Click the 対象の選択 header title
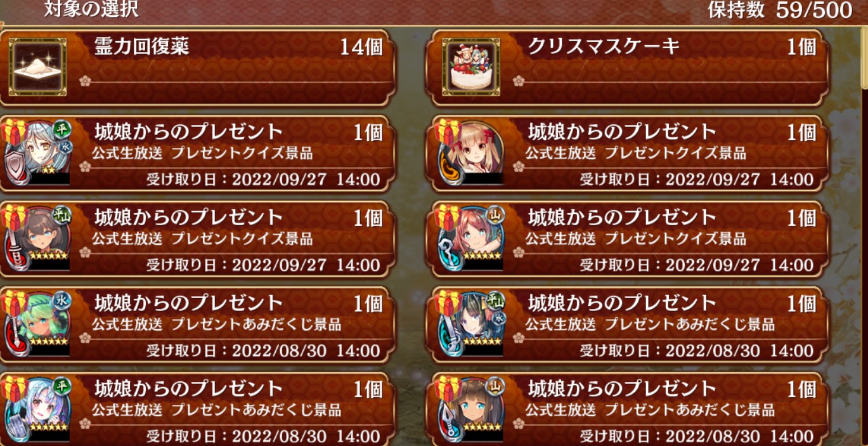Screen dimensions: 868x446 [92, 10]
